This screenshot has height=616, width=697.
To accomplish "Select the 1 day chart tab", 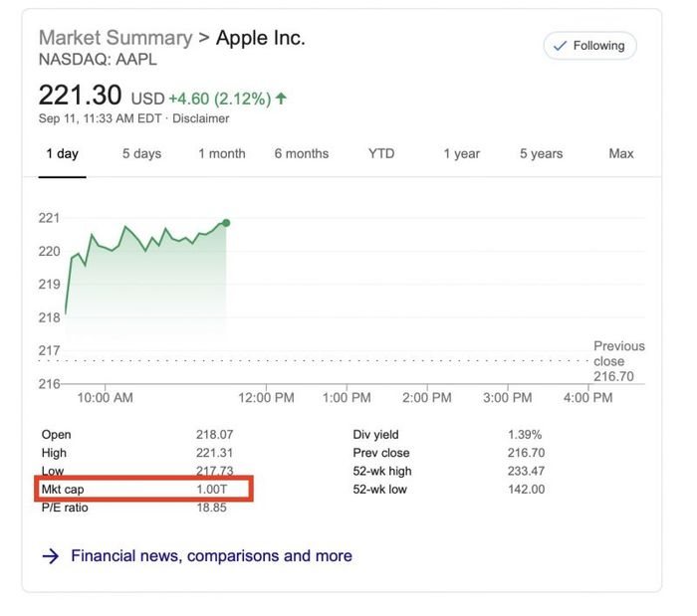I will click(62, 154).
